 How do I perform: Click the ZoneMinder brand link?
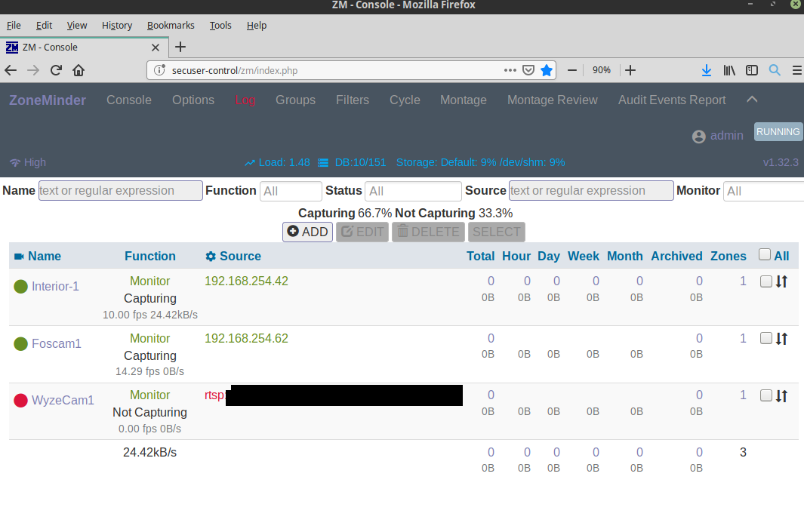[x=48, y=100]
